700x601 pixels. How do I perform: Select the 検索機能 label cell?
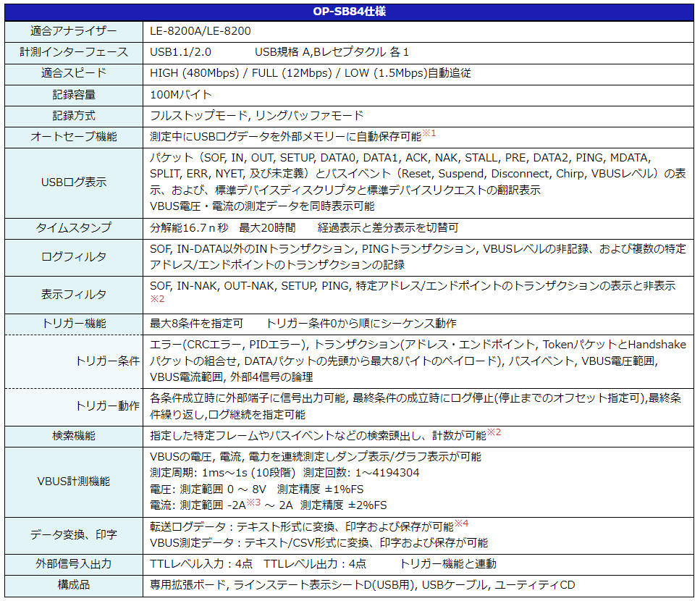(74, 436)
